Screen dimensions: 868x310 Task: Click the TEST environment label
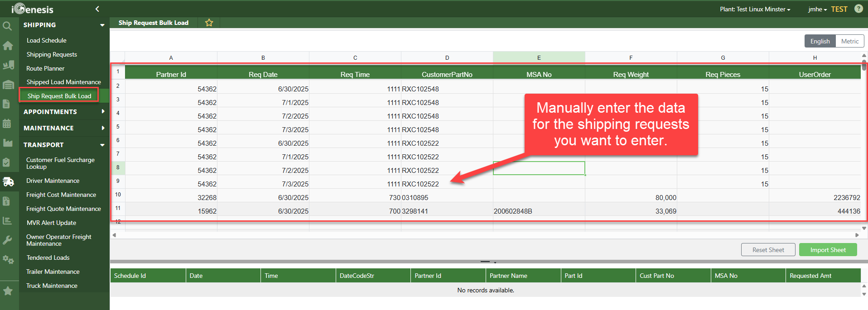coord(839,9)
